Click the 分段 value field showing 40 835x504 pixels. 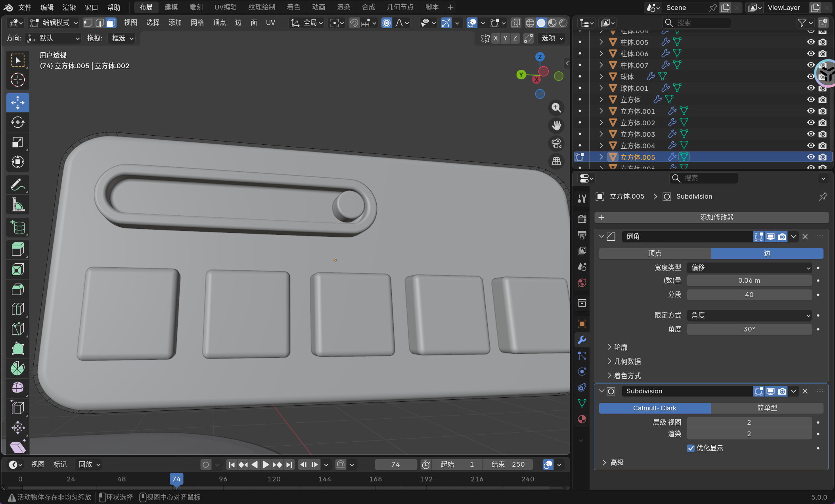749,295
